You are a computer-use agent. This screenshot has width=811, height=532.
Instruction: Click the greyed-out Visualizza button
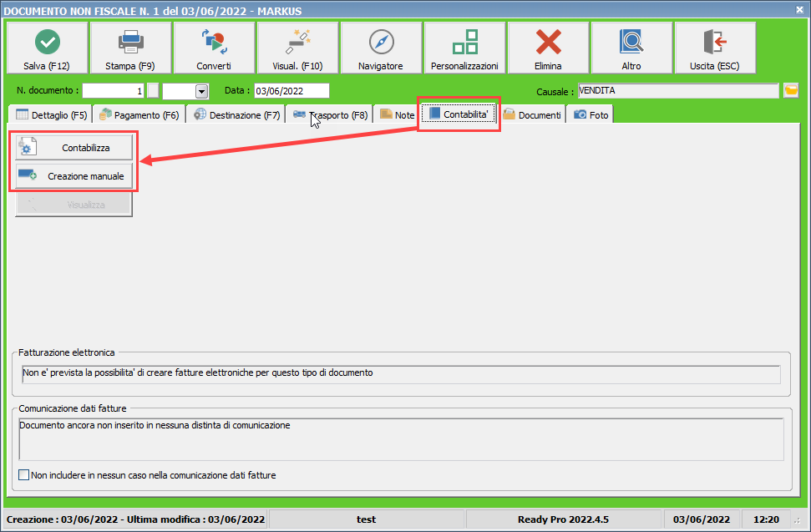74,205
